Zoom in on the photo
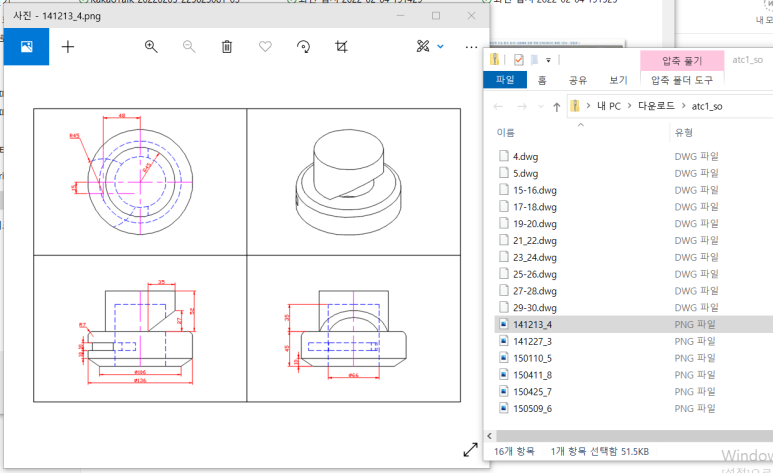 coord(151,46)
